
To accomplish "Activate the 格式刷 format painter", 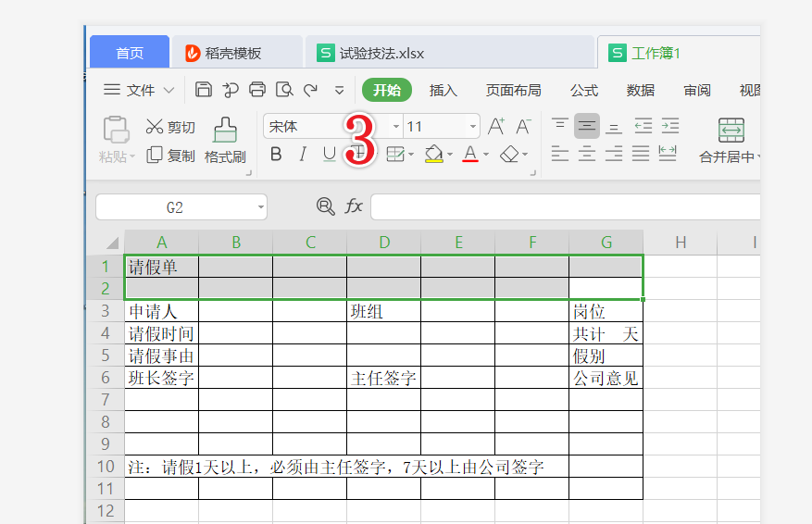I will click(x=225, y=141).
